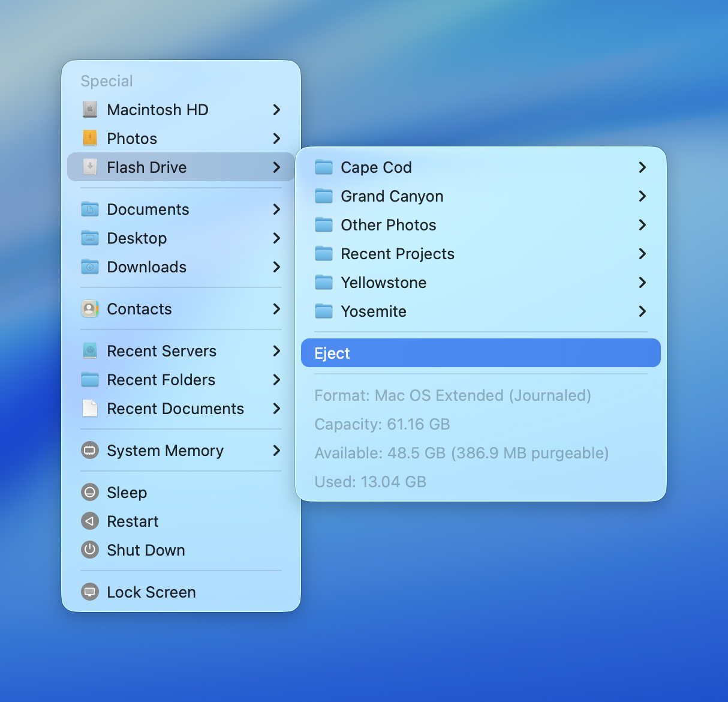
Task: Click the Macintosh HD drive icon
Action: [x=90, y=110]
